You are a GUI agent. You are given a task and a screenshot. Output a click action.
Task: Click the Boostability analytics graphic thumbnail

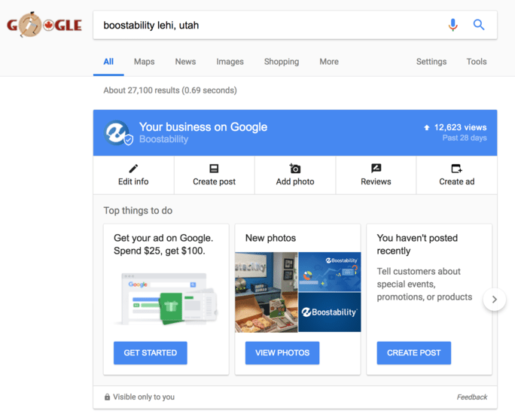pyautogui.click(x=330, y=272)
